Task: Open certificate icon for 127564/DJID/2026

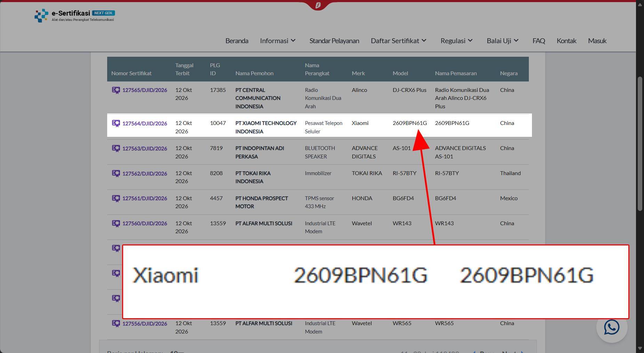Action: coord(116,123)
